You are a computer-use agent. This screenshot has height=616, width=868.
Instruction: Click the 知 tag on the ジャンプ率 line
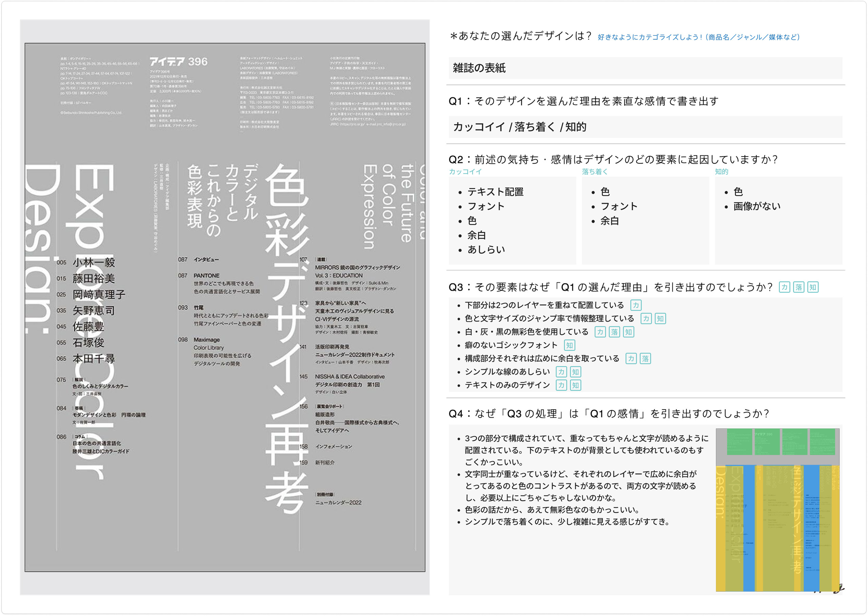660,319
